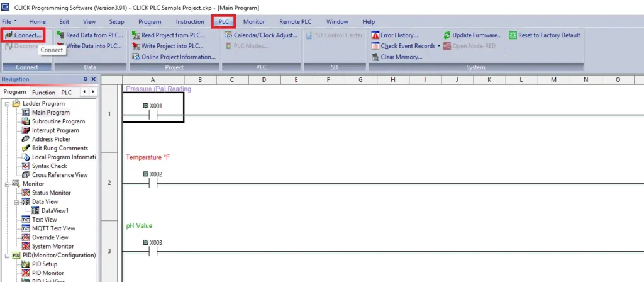Click the Connect icon in the ribbon

click(x=9, y=35)
